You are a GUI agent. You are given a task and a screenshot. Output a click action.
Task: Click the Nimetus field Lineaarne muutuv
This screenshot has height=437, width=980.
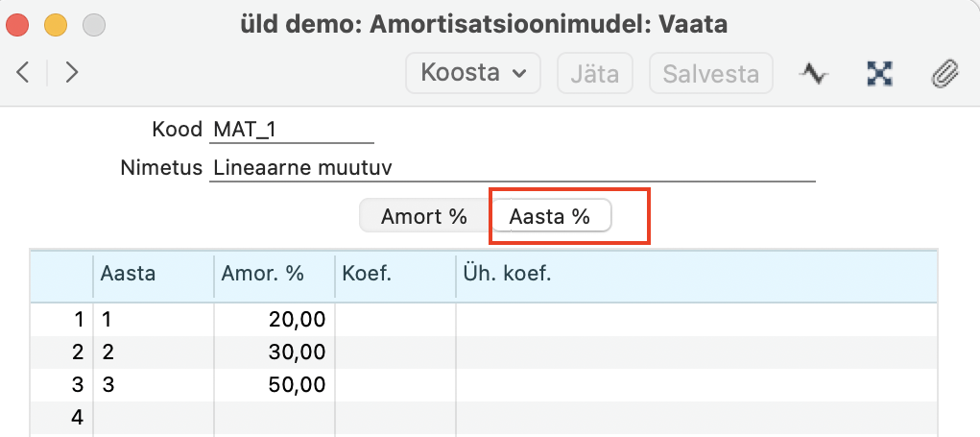tap(511, 168)
